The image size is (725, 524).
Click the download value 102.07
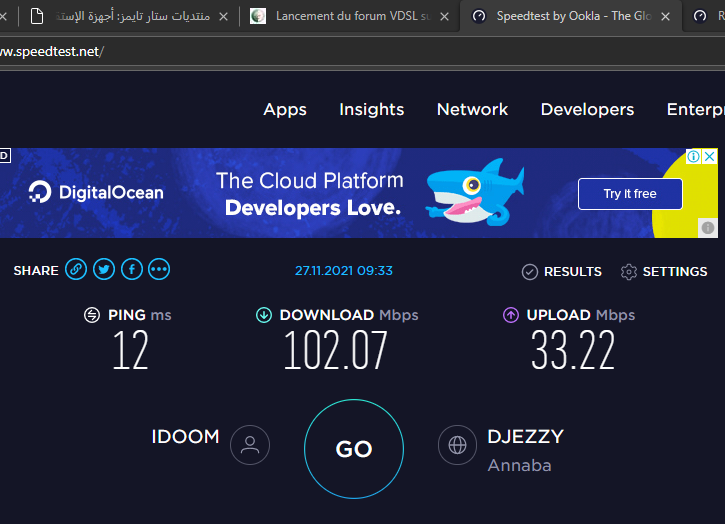click(x=336, y=350)
